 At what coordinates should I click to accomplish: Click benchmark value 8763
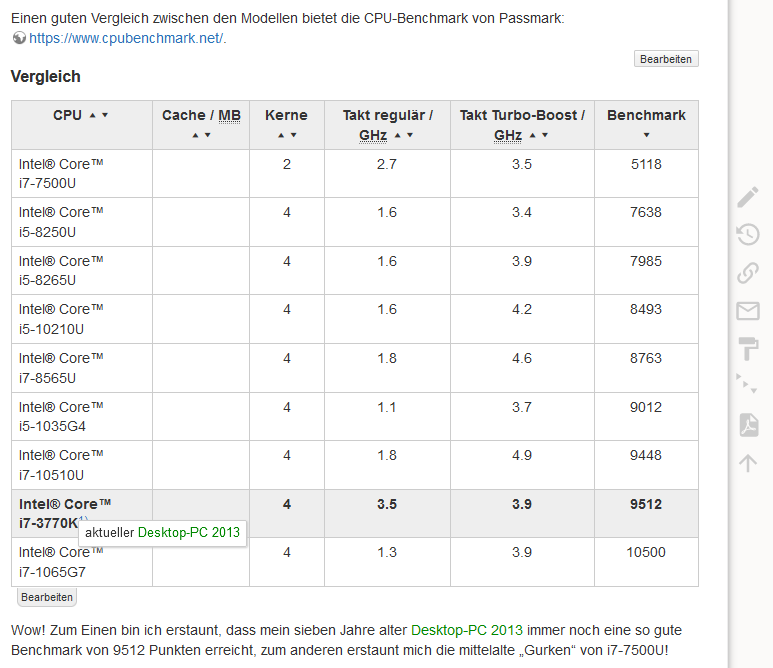click(646, 358)
